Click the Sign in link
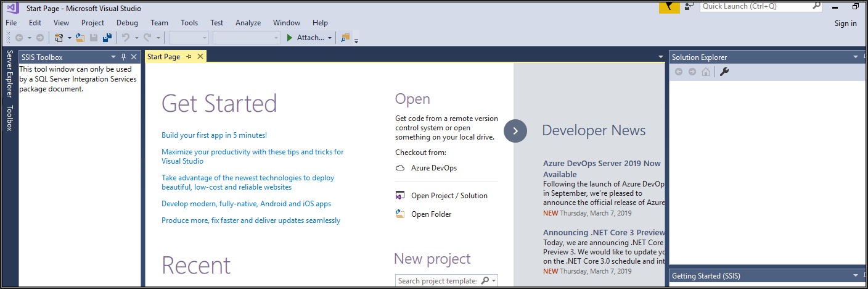The height and width of the screenshot is (289, 868). [x=845, y=23]
